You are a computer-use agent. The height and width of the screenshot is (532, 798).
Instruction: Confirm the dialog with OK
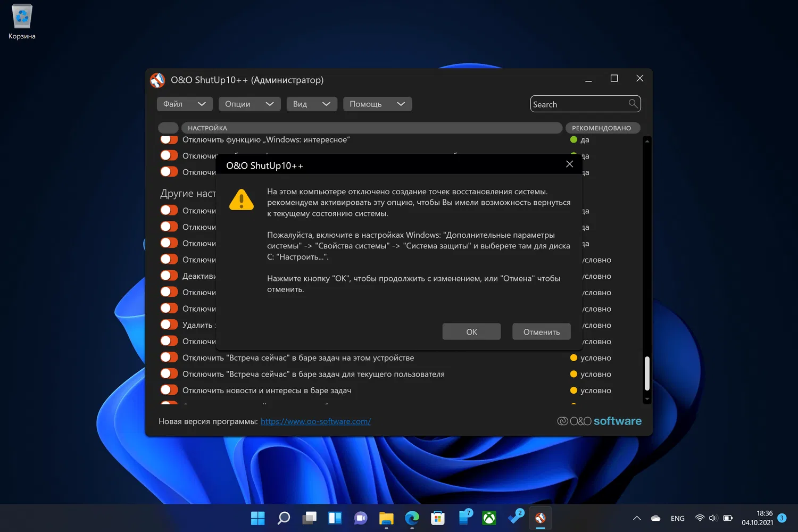[x=471, y=331]
